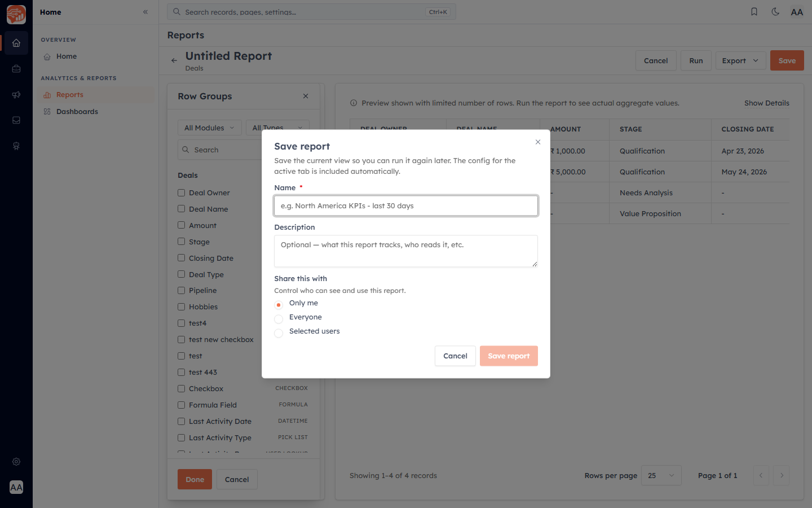
Task: Open the AA user menu top right
Action: pos(797,12)
